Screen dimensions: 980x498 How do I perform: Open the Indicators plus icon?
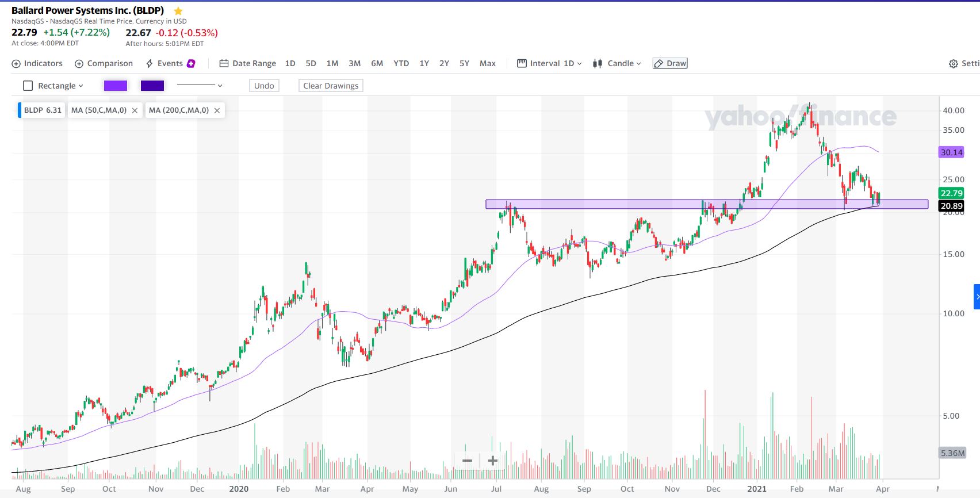(16, 64)
